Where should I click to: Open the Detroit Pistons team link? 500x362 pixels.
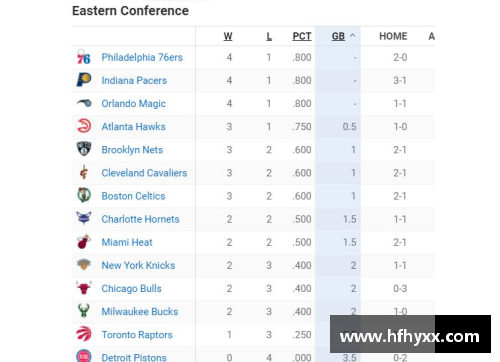pos(134,357)
